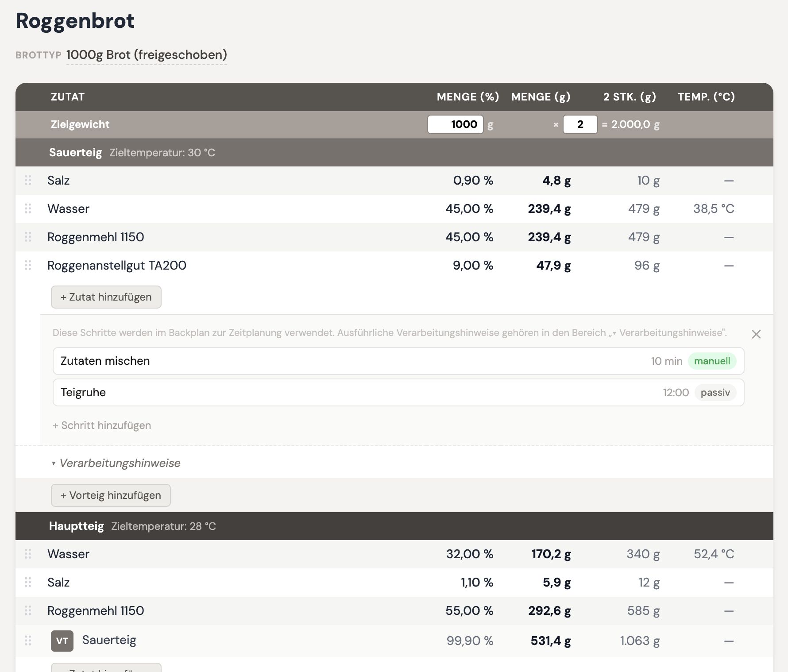The width and height of the screenshot is (788, 672).
Task: Click drag handle next to Roggenanstellgut TA200
Action: (28, 265)
